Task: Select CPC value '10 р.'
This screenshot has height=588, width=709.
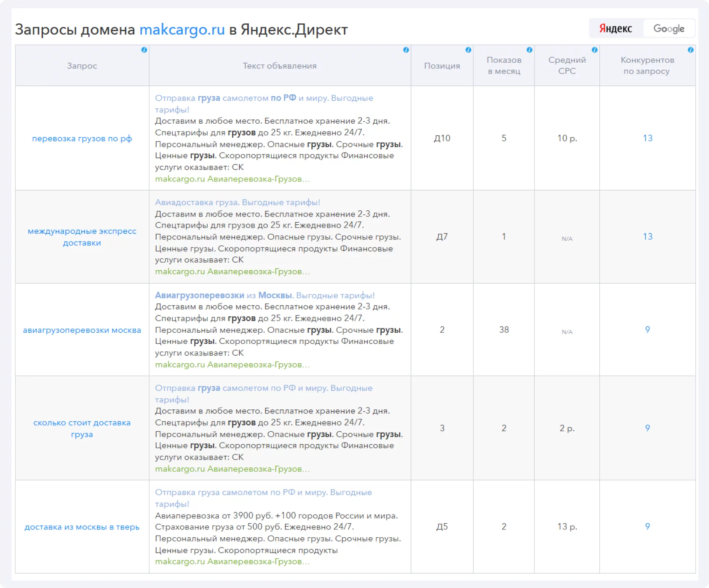Action: click(x=567, y=138)
